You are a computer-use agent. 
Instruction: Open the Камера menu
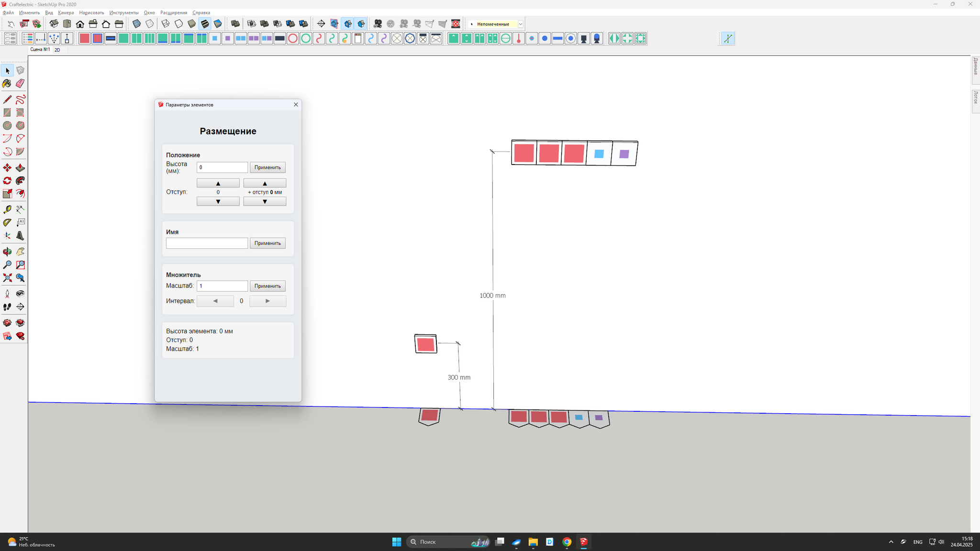(x=66, y=12)
